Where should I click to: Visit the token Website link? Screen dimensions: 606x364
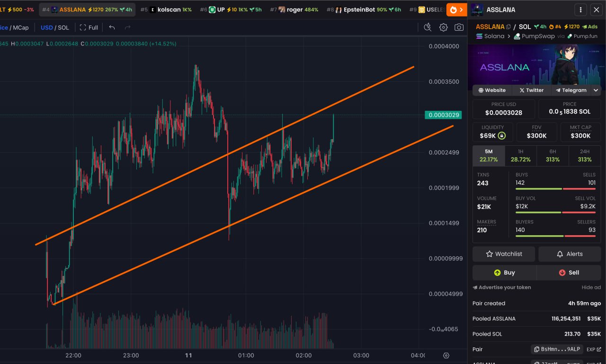coord(492,90)
